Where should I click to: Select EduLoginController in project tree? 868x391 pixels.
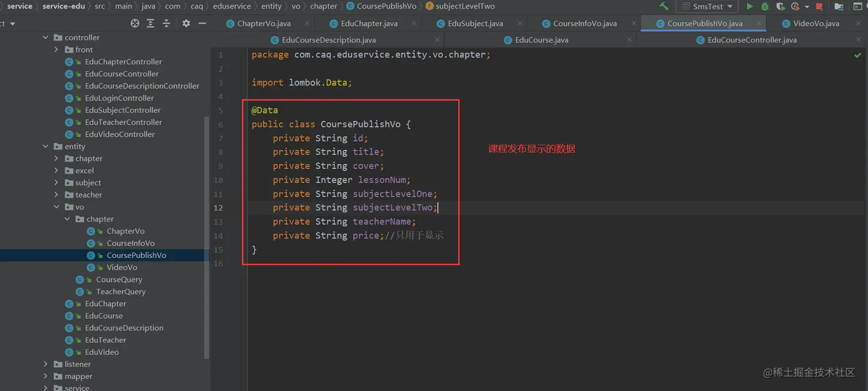click(x=119, y=98)
